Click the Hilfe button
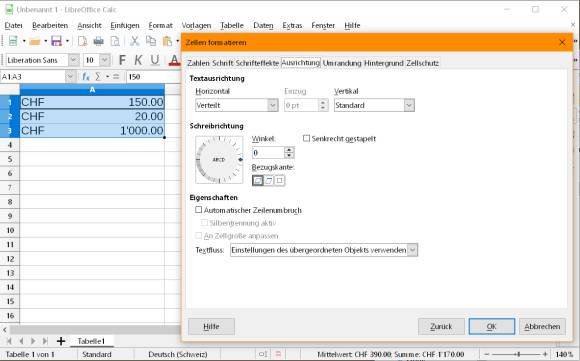580x361 pixels. (211, 327)
